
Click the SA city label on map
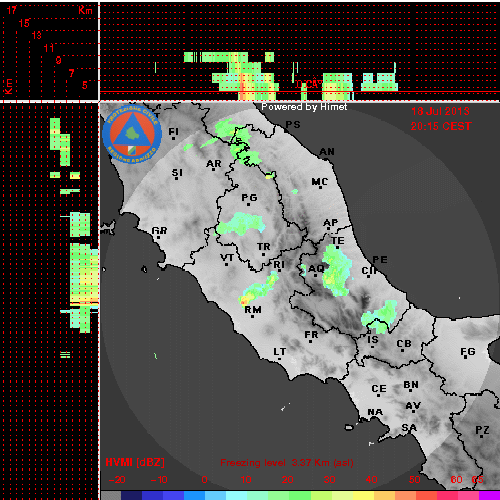click(x=409, y=428)
